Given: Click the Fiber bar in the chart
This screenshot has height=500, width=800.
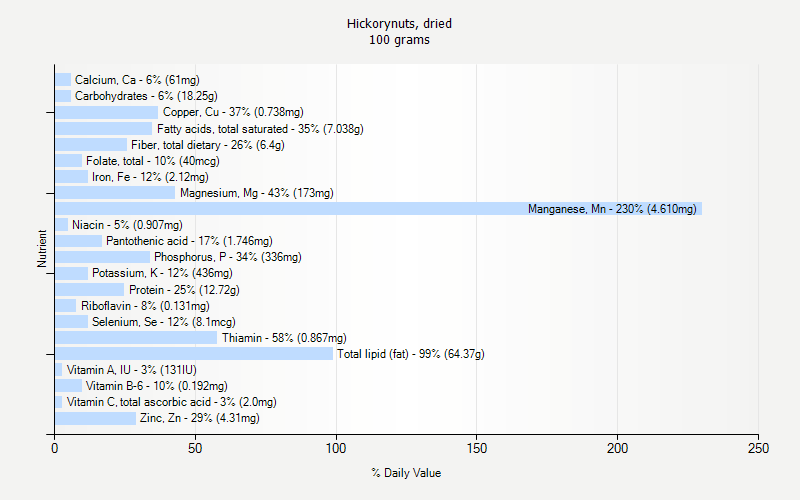Looking at the screenshot, I should (91, 145).
